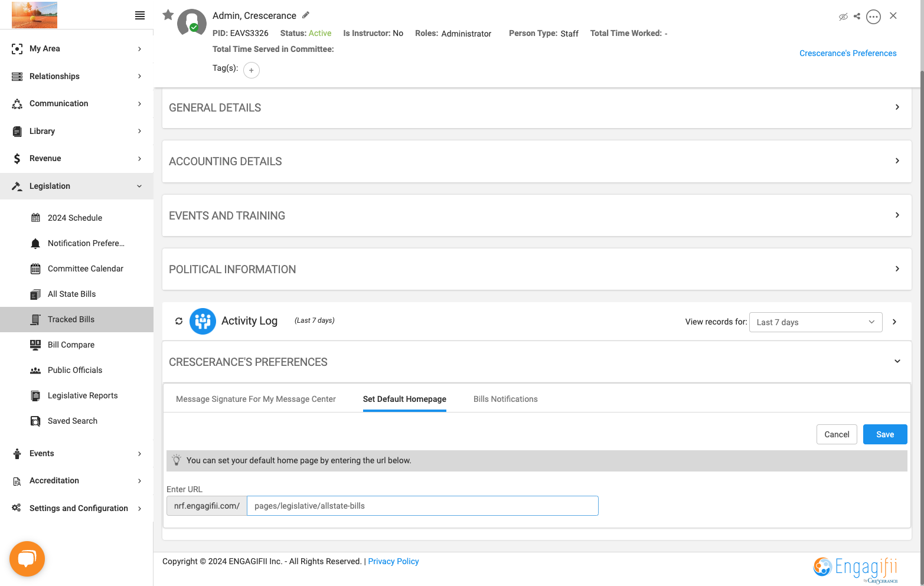Collapse the Legislation menu
This screenshot has height=586, width=924.
[77, 186]
